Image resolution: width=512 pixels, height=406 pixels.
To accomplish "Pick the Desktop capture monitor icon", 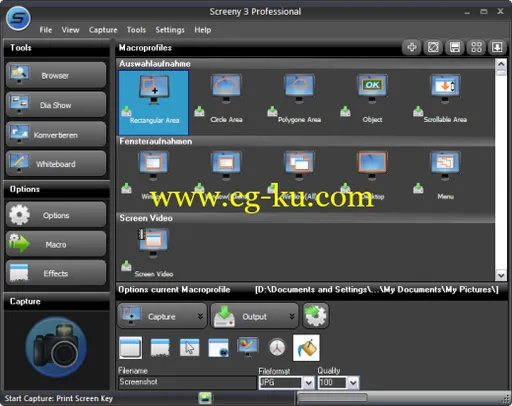I will (x=372, y=165).
